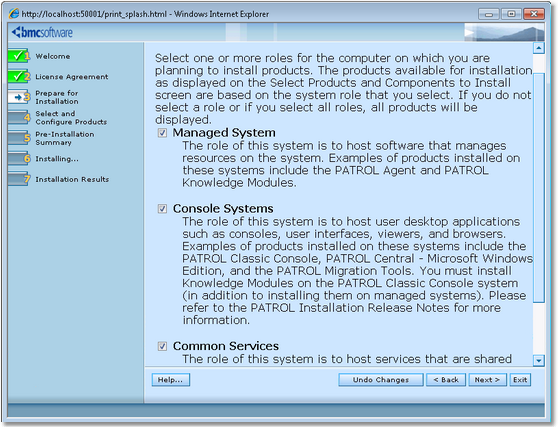The width and height of the screenshot is (558, 429).
Task: Click the scrollbar up arrow
Action: (x=538, y=48)
